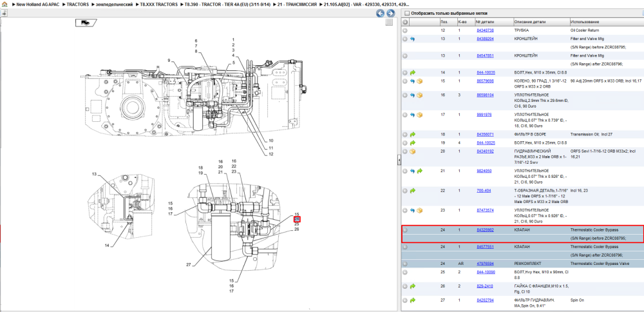Select highlighted callout 24 in the diagram
Image resolution: width=644 pixels, height=312 pixels.
pos(297,219)
